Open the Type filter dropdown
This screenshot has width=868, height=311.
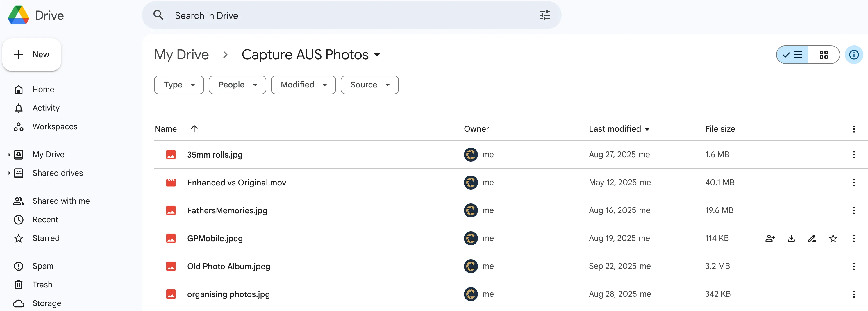pyautogui.click(x=179, y=85)
